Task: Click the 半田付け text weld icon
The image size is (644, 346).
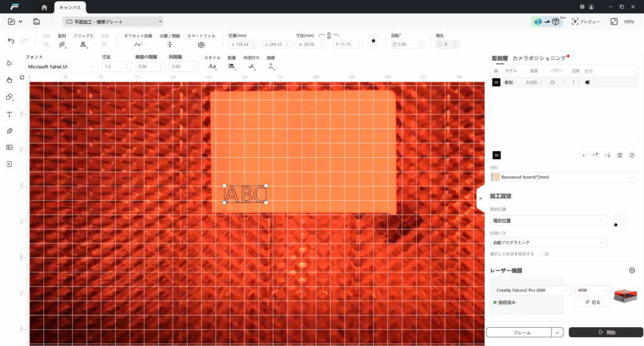Action: pos(252,67)
